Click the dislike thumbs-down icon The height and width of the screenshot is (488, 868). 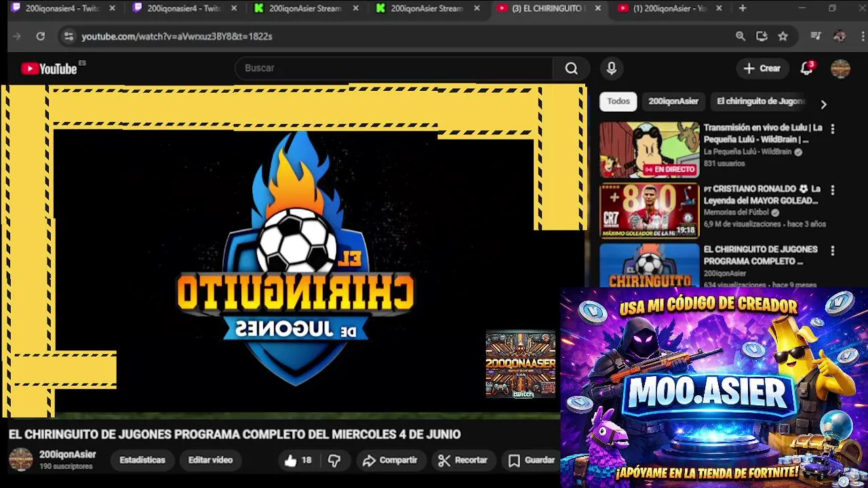pyautogui.click(x=334, y=460)
